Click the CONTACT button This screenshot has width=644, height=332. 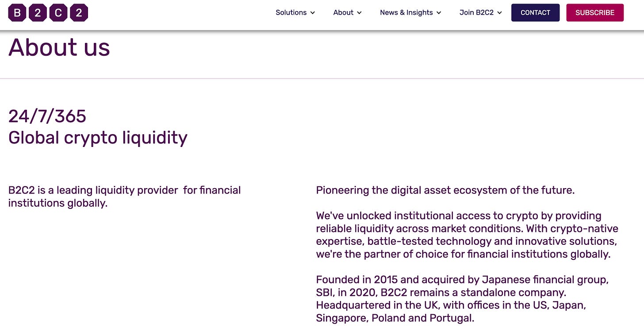pyautogui.click(x=536, y=12)
